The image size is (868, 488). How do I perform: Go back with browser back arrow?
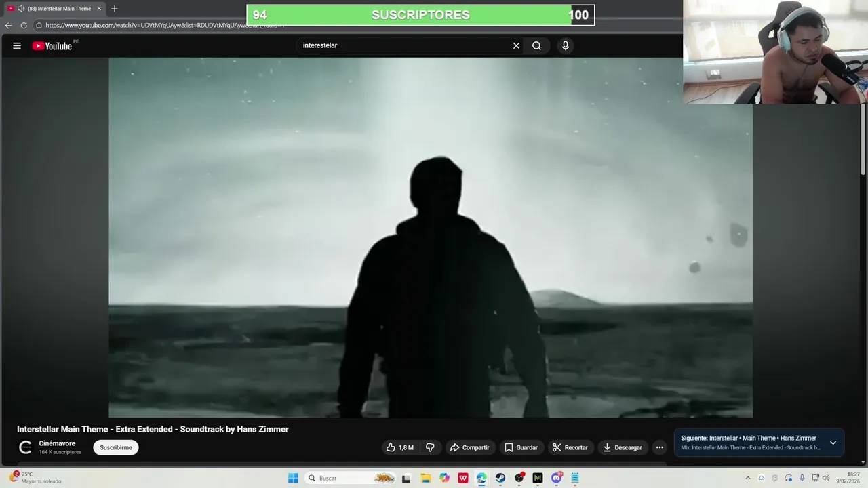pyautogui.click(x=8, y=25)
